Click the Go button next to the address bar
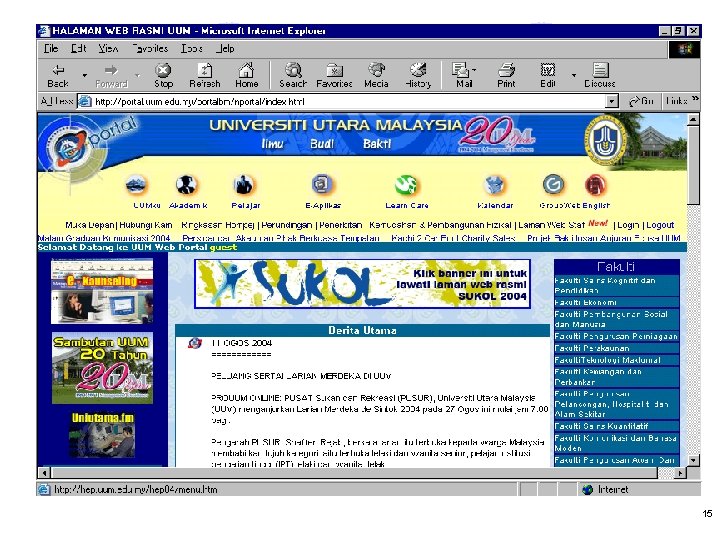The width and height of the screenshot is (720, 540). pyautogui.click(x=641, y=101)
